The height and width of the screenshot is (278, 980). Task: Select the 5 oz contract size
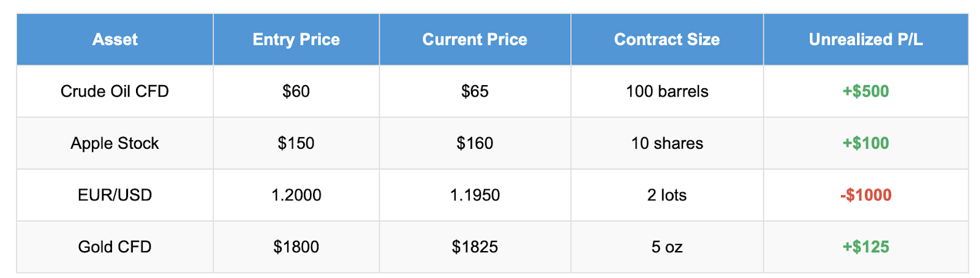click(666, 247)
